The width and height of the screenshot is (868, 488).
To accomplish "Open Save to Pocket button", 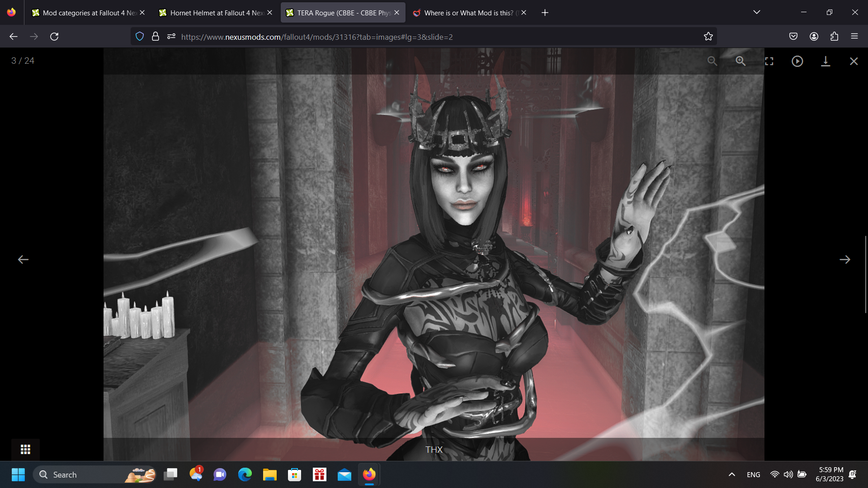I will tap(793, 37).
